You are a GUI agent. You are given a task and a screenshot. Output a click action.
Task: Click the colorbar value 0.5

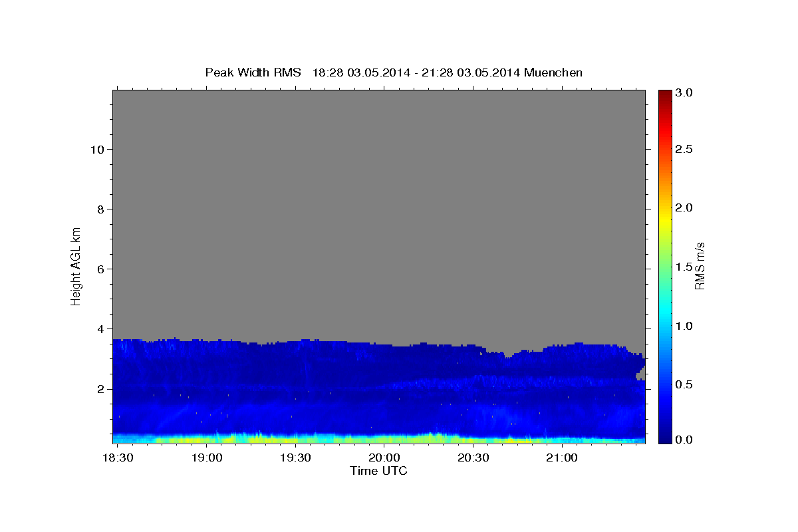click(x=686, y=384)
